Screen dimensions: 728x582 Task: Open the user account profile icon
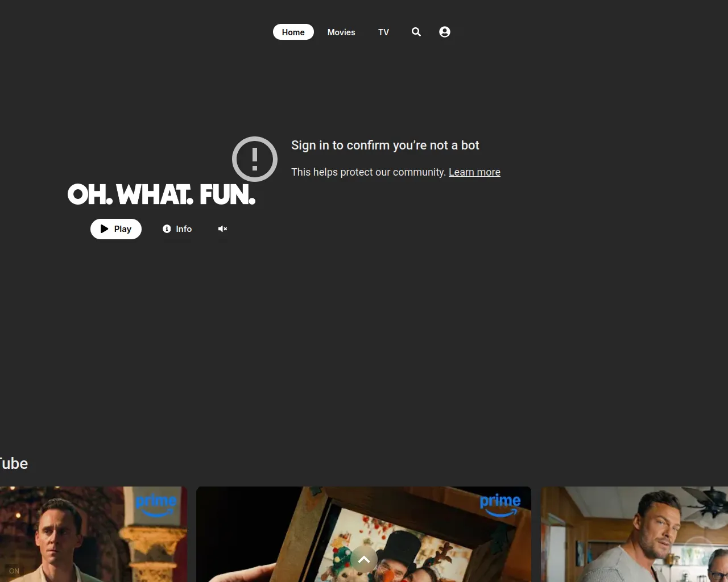click(445, 32)
